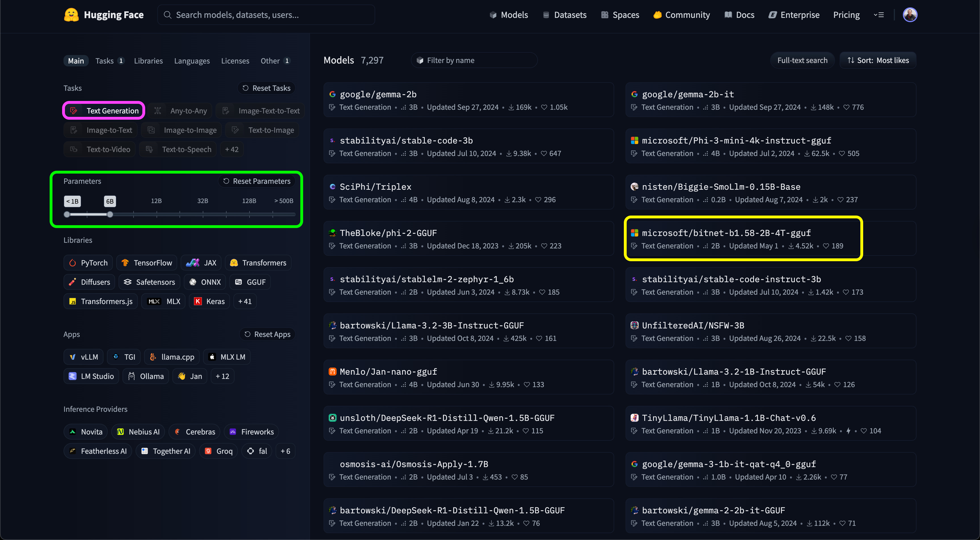Open the user profile avatar
This screenshot has height=540, width=980.
(910, 15)
